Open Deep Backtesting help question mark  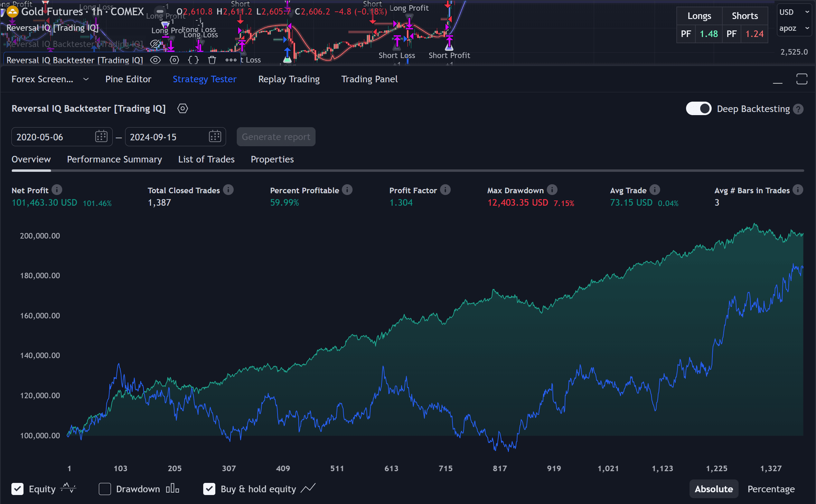[x=798, y=109]
